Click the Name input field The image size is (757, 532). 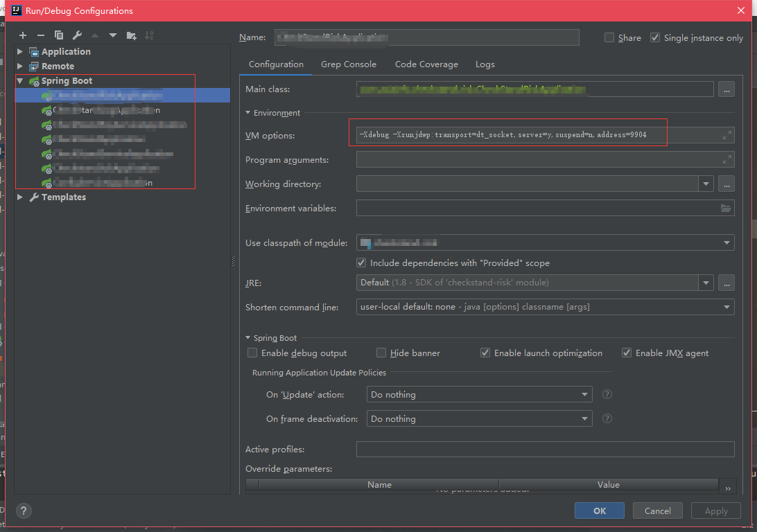click(427, 37)
